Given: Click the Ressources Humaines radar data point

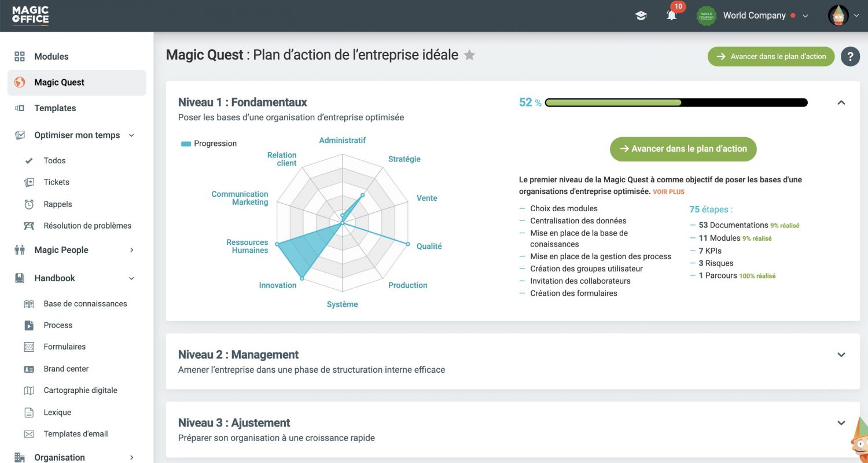Looking at the screenshot, I should pos(277,244).
